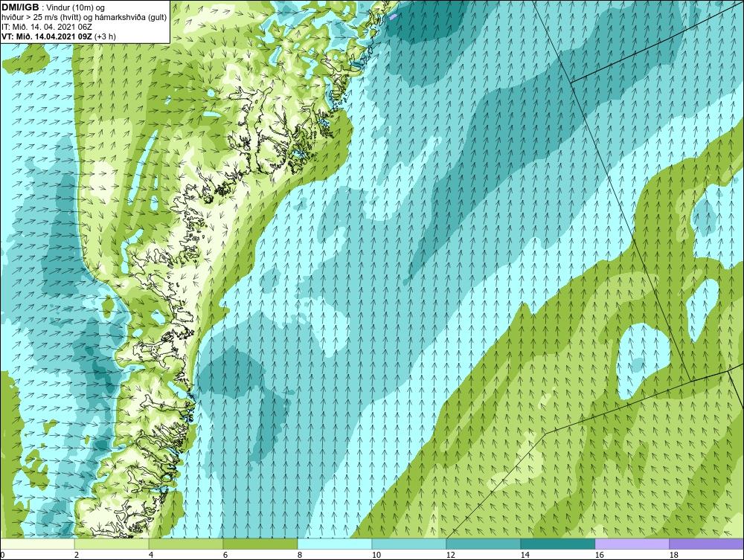Click the legend scale label "16"
Image resolution: width=744 pixels, height=560 pixels.
click(x=599, y=555)
